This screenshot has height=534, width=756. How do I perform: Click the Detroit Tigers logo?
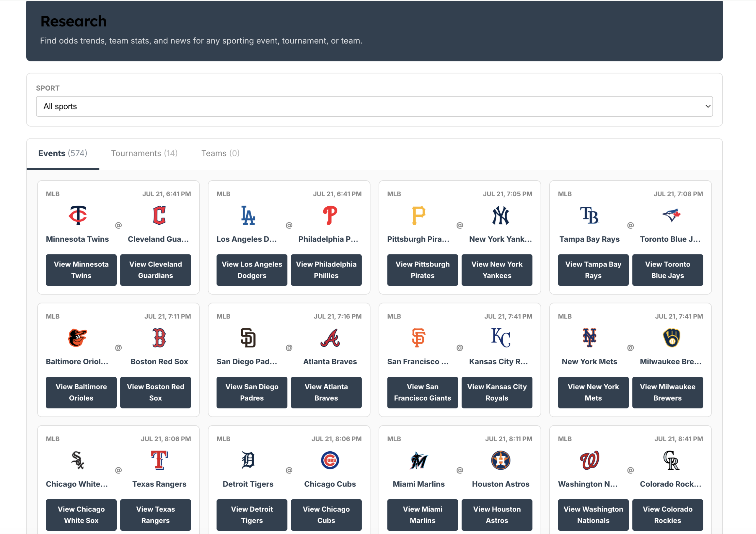[x=248, y=460]
